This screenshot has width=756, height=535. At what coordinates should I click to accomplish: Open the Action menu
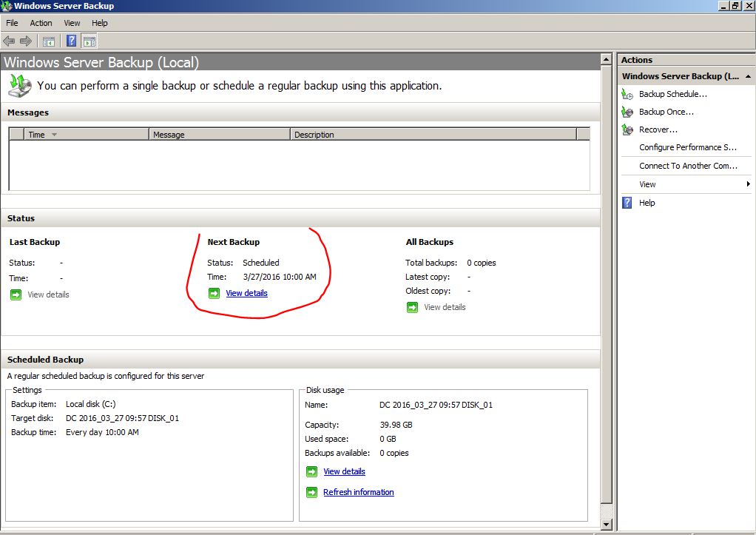(x=41, y=23)
